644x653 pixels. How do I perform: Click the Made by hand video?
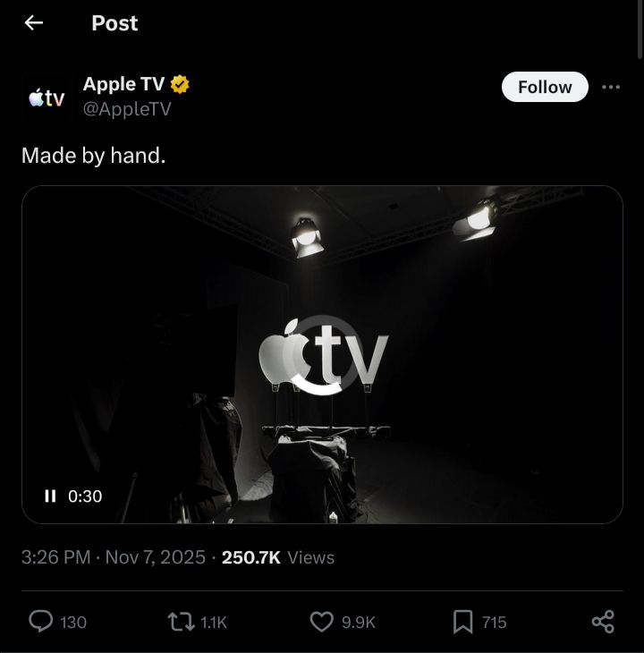(322, 354)
